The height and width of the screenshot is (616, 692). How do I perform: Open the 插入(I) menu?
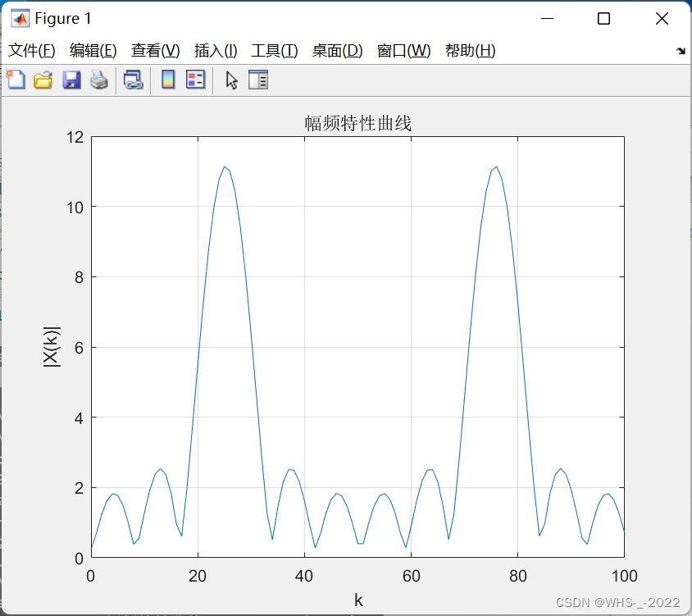coord(216,50)
